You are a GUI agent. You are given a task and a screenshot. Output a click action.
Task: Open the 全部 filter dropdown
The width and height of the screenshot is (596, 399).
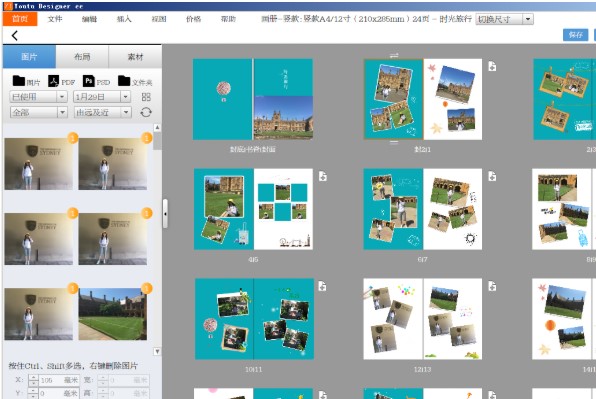click(38, 112)
